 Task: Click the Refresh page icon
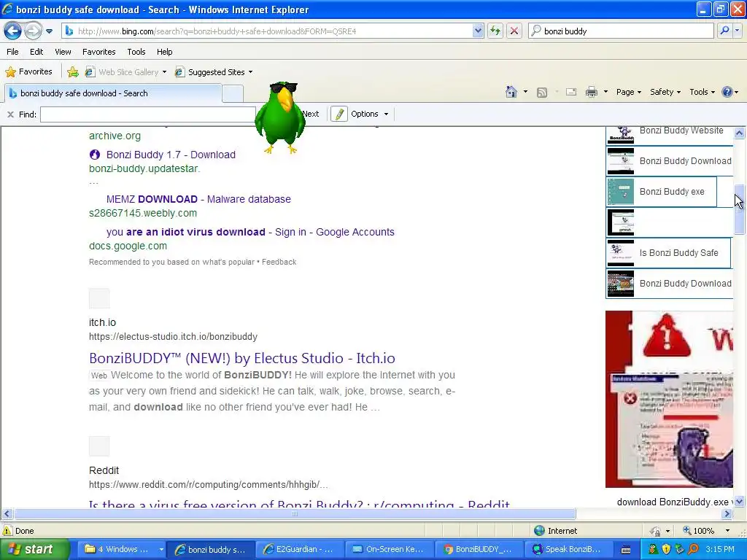tap(495, 31)
